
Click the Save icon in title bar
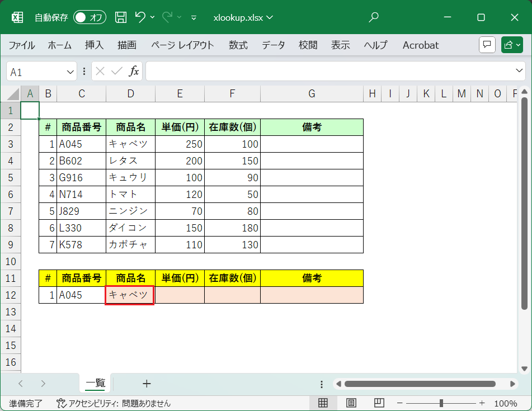click(x=120, y=17)
